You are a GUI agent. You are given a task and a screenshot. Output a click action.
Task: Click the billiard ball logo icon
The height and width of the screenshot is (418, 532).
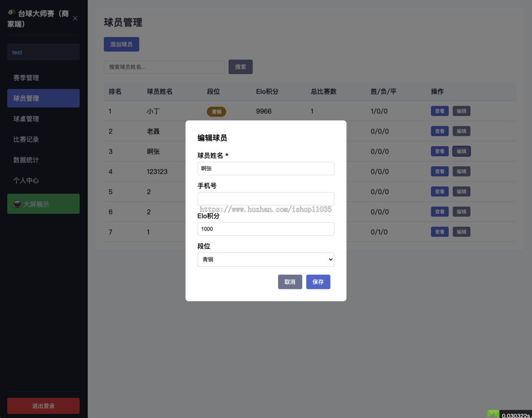click(x=12, y=13)
